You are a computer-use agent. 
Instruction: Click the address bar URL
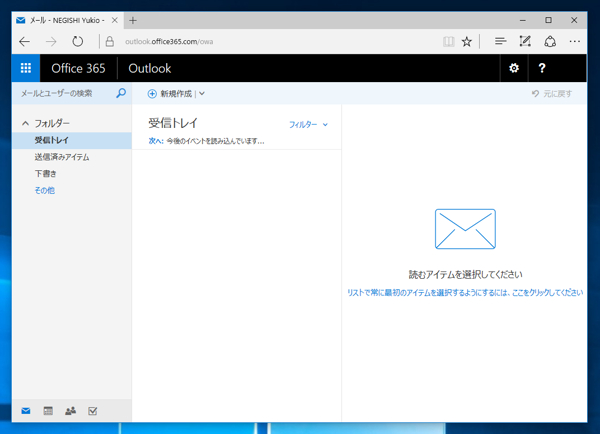pyautogui.click(x=169, y=41)
